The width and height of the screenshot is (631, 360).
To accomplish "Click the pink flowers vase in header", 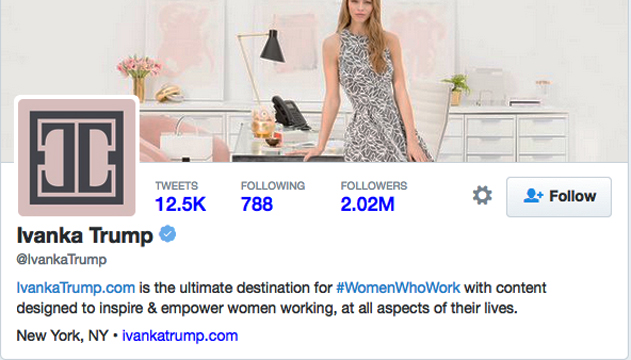I will coord(139,78).
